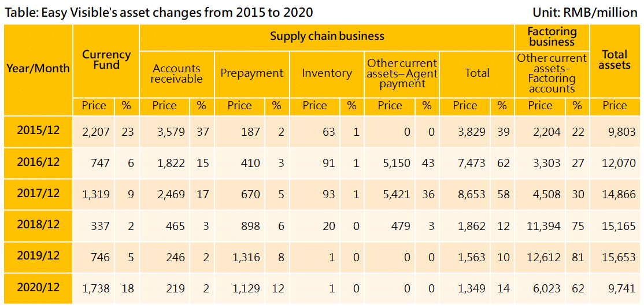Image resolution: width=644 pixels, height=308 pixels.
Task: Select the 'Year/Month' column header
Action: click(x=38, y=69)
